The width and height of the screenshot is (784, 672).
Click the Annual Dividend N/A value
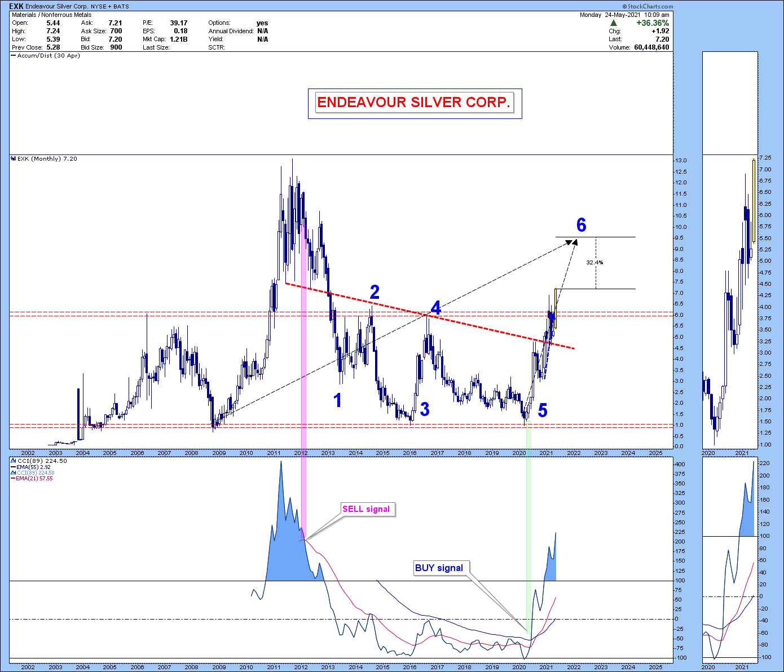coord(262,31)
